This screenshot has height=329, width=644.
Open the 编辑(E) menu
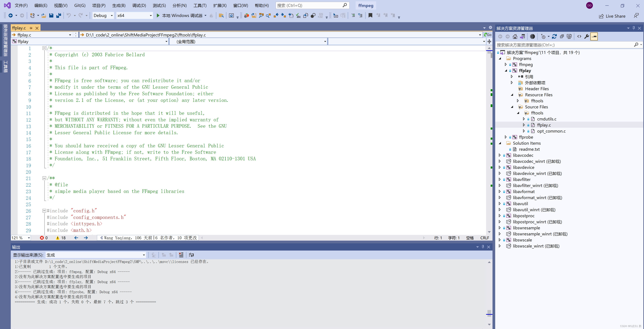click(x=41, y=6)
